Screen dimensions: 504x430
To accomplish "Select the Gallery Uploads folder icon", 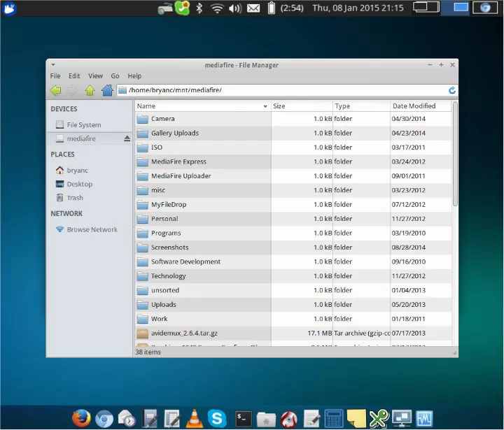I will point(142,134).
